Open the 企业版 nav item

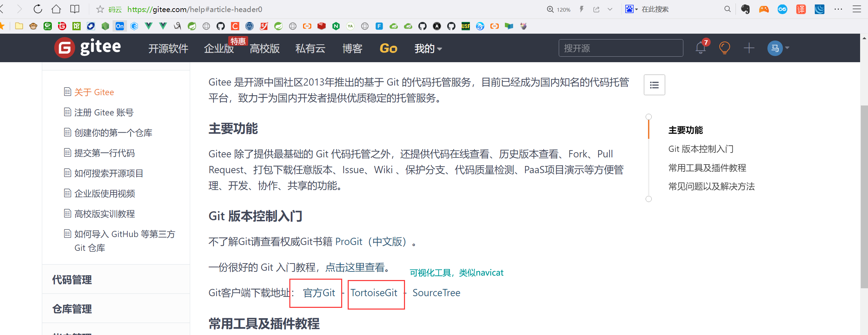click(x=219, y=48)
